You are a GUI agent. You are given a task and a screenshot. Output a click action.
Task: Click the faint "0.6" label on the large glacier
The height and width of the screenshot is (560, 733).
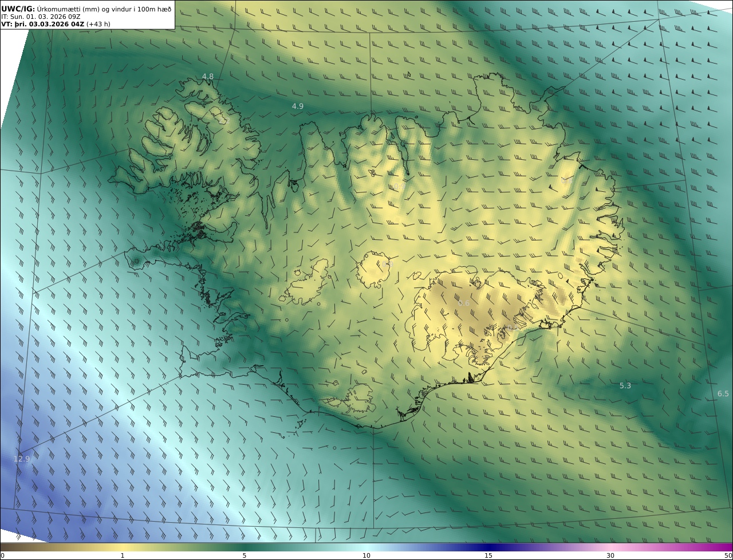coord(464,303)
